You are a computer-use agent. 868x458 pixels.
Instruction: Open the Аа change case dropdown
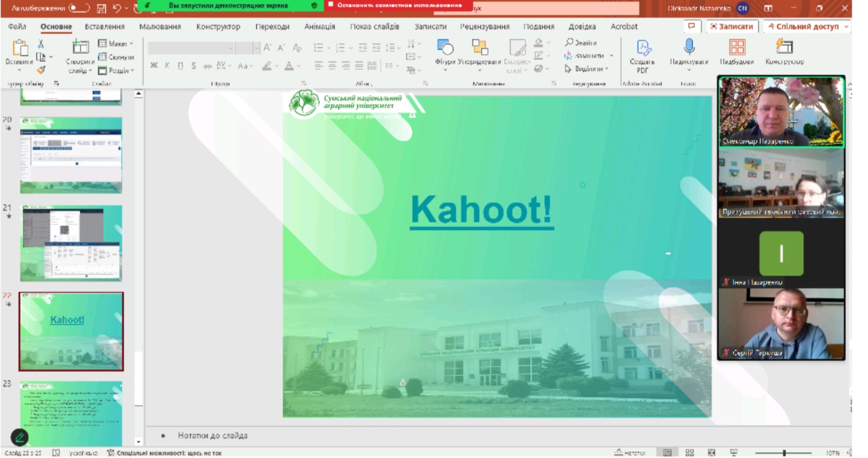[x=245, y=66]
